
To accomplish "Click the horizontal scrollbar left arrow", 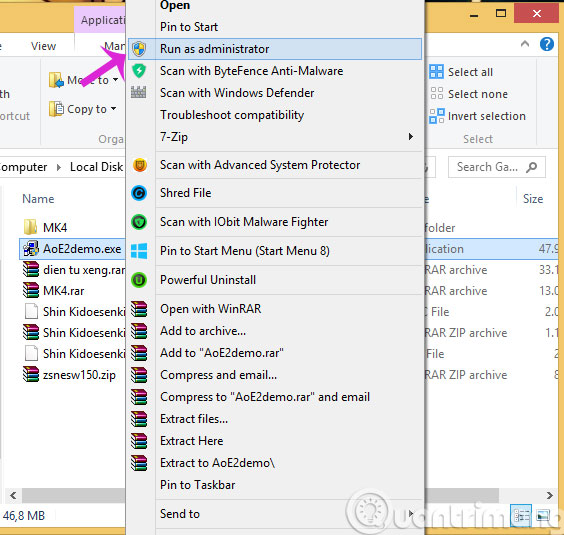I will 13,495.
